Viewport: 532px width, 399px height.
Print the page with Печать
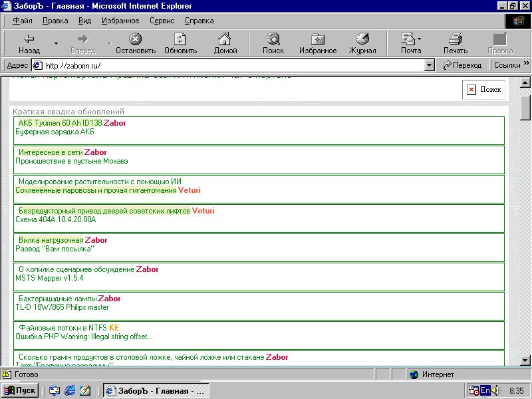pos(456,44)
